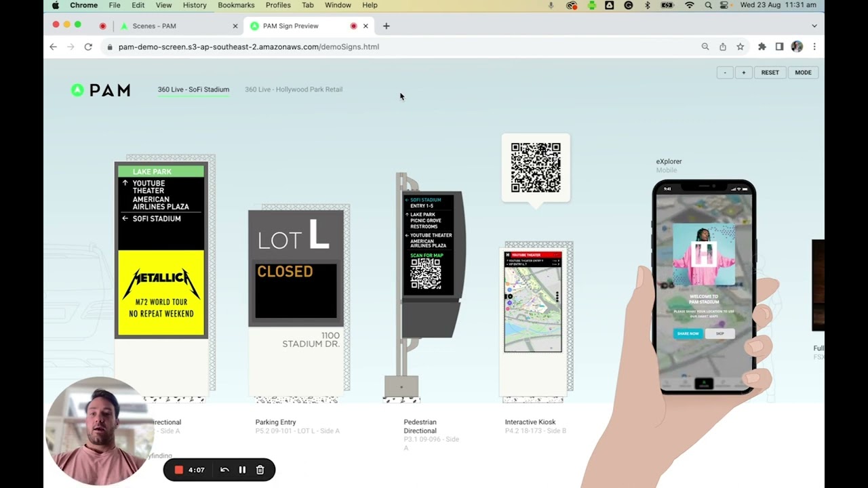
Task: Click the PAM logo
Action: [x=100, y=90]
